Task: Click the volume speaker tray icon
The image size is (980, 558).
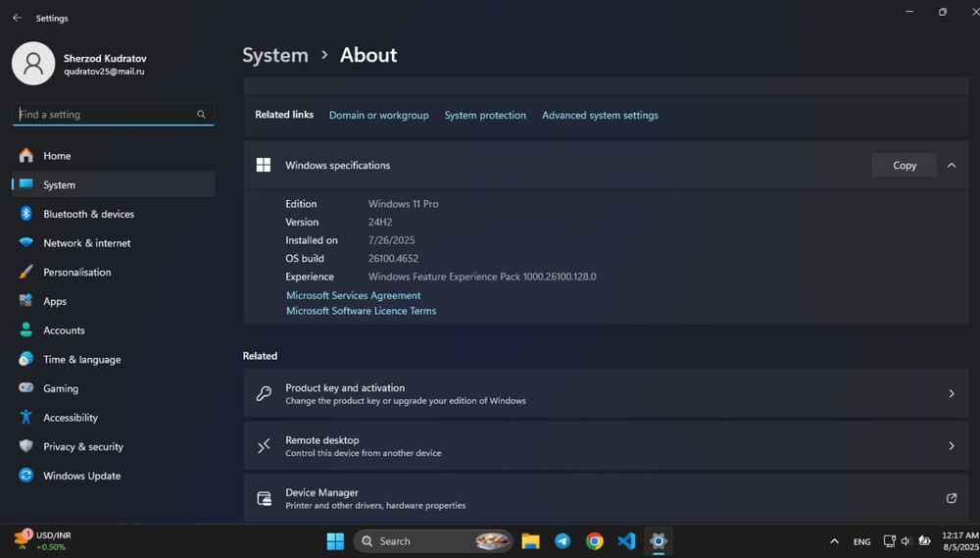Action: 905,541
